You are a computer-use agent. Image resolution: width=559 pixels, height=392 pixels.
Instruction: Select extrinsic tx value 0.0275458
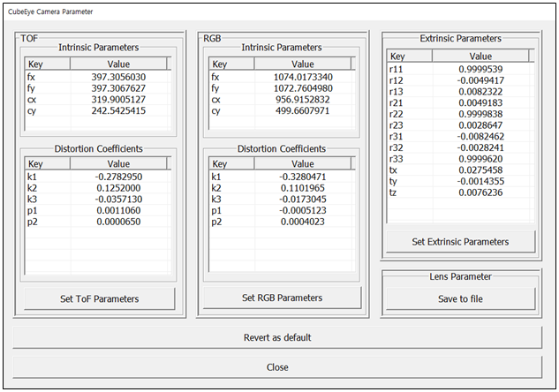click(x=481, y=171)
